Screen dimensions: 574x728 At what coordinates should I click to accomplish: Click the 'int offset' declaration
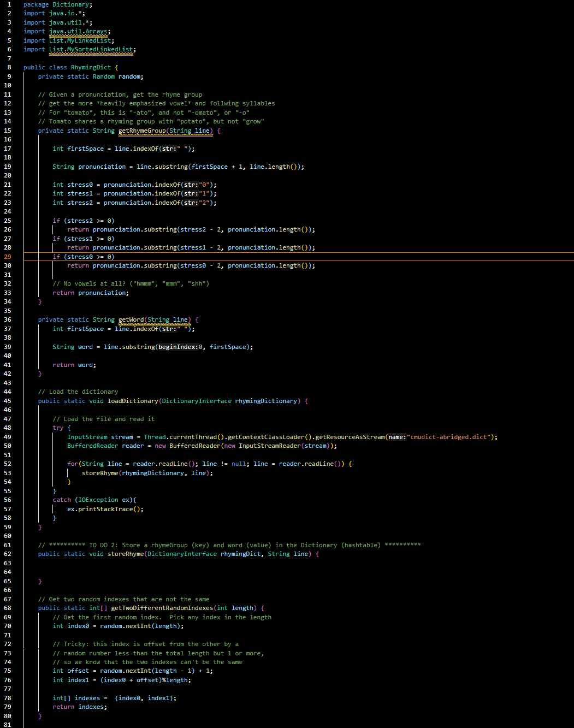(71, 671)
